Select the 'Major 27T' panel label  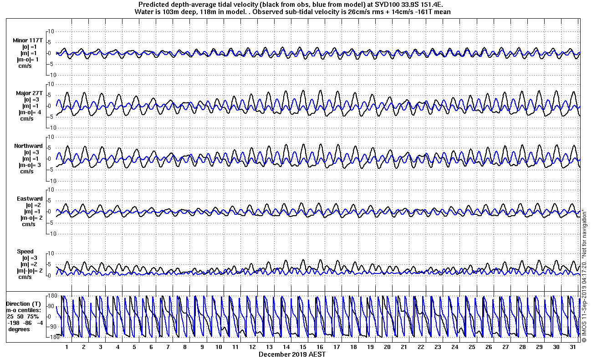coord(29,93)
